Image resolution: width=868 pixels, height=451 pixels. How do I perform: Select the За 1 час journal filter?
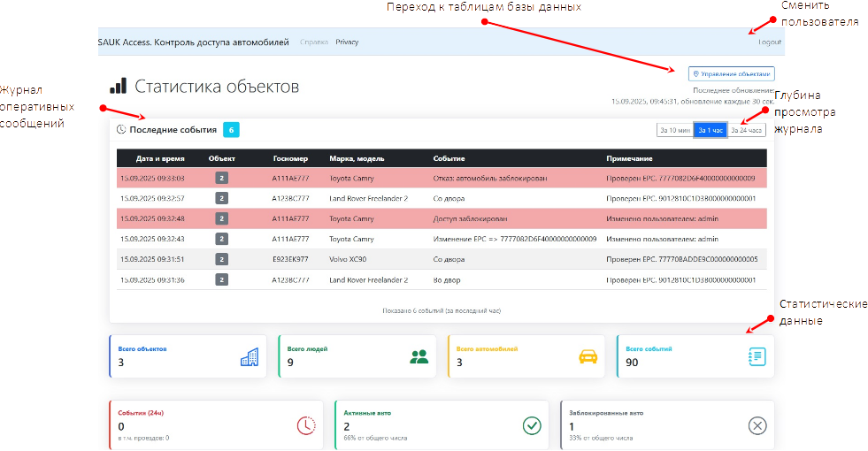pyautogui.click(x=711, y=130)
